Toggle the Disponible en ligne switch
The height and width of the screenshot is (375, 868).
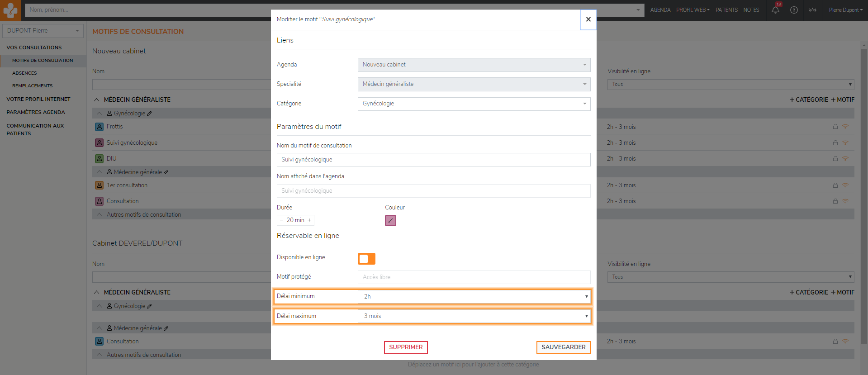tap(366, 258)
